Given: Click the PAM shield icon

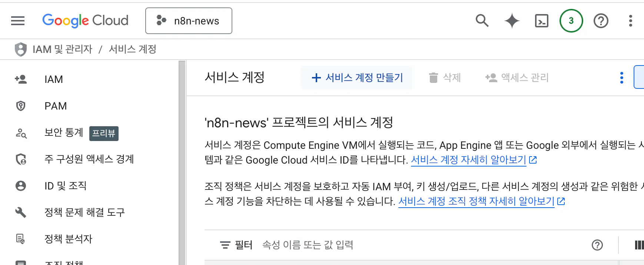Looking at the screenshot, I should [21, 106].
